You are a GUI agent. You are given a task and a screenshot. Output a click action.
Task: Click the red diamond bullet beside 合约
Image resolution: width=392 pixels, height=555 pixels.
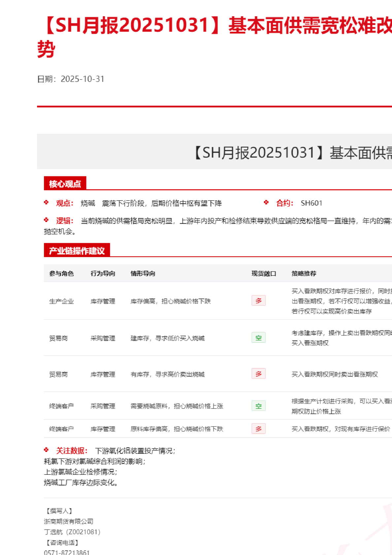(266, 203)
